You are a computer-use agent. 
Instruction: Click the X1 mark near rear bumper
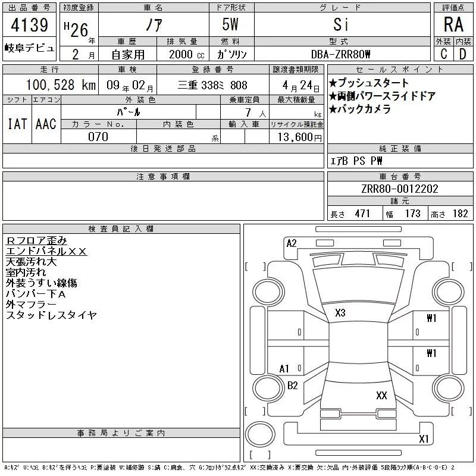pyautogui.click(x=424, y=439)
